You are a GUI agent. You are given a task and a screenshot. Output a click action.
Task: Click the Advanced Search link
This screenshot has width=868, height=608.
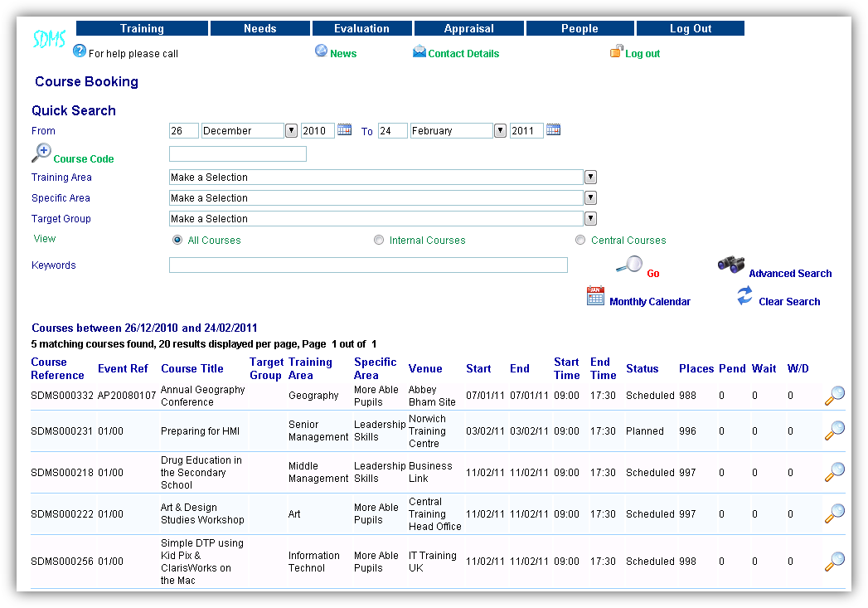pos(790,274)
